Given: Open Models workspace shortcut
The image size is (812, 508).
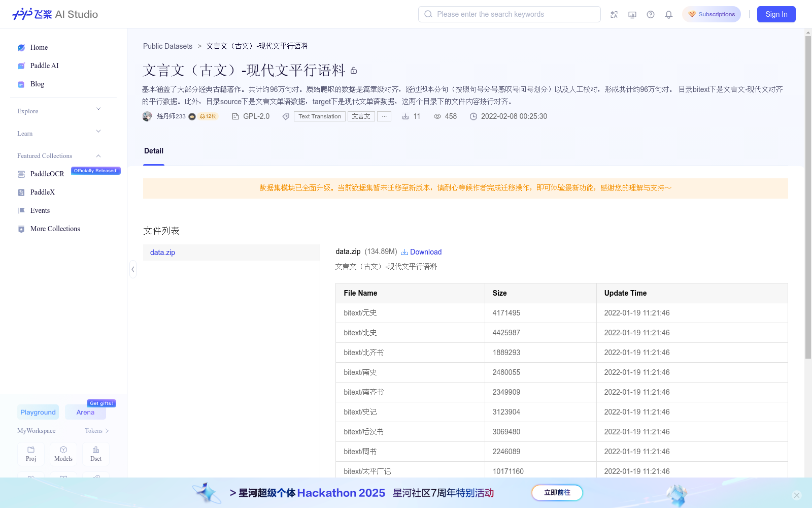Looking at the screenshot, I should coord(63,454).
